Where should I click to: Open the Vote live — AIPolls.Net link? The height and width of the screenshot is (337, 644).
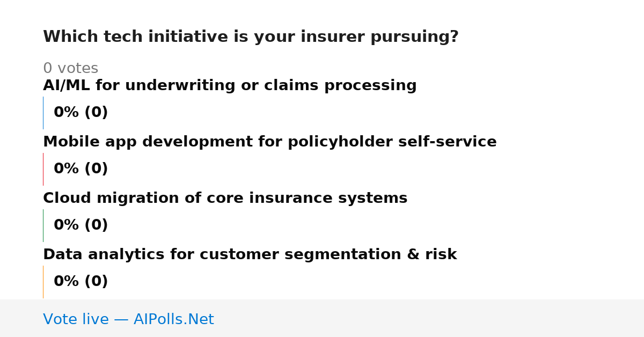(128, 320)
